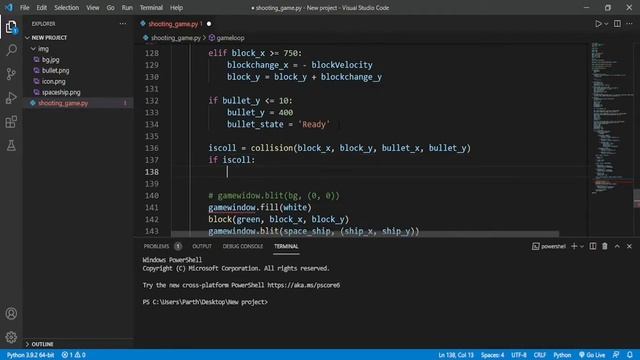Open the feedback icon in status bar

tap(616, 355)
